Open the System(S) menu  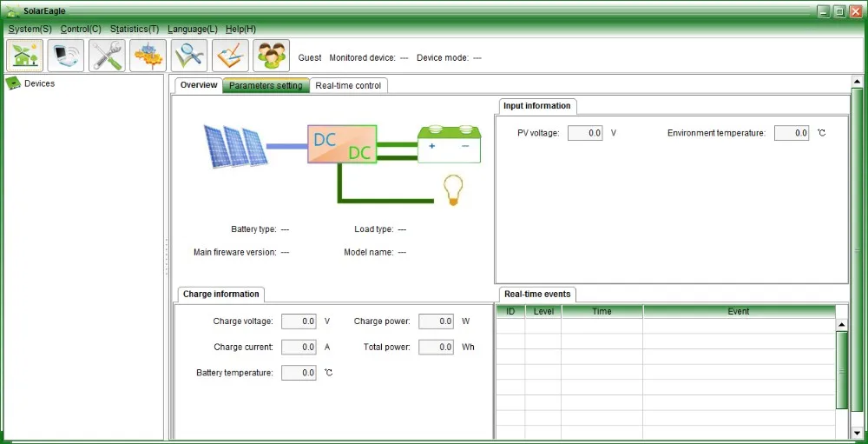pos(30,29)
